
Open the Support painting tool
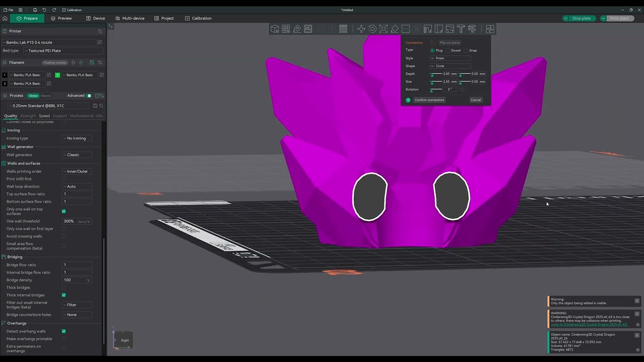(428, 29)
